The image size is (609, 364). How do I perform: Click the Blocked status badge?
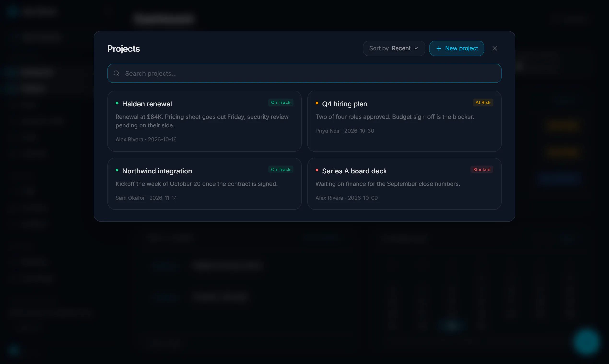coord(481,170)
